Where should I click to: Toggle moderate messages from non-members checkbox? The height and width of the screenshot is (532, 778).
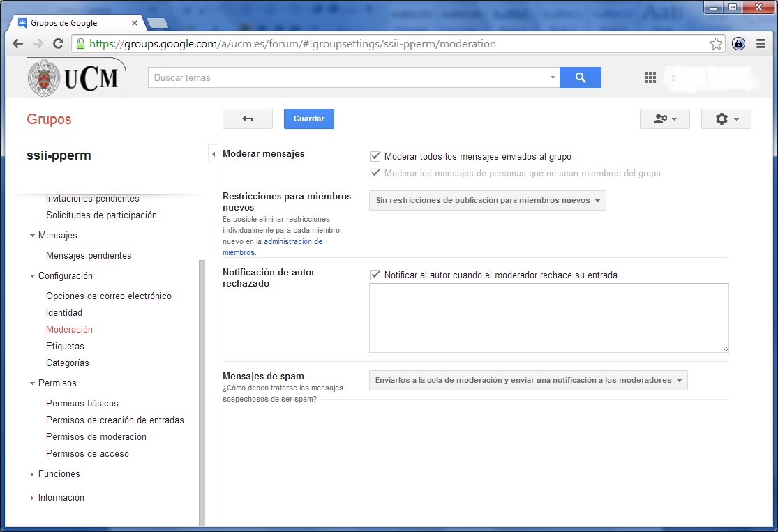[x=375, y=173]
